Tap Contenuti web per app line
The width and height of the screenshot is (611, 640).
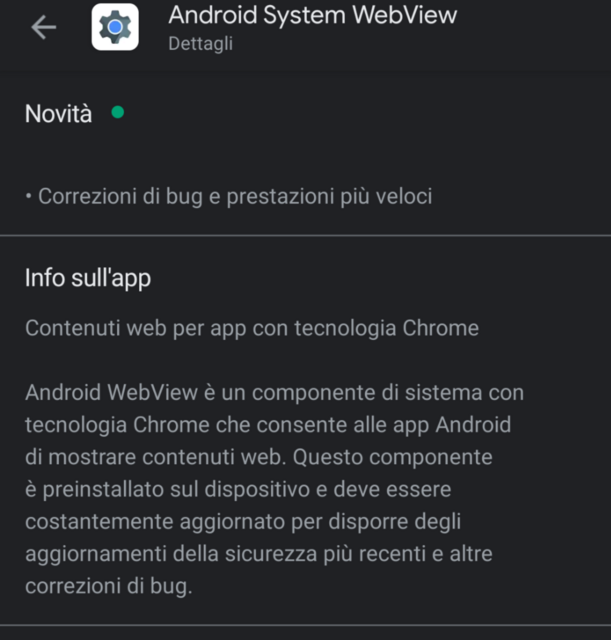(x=252, y=329)
